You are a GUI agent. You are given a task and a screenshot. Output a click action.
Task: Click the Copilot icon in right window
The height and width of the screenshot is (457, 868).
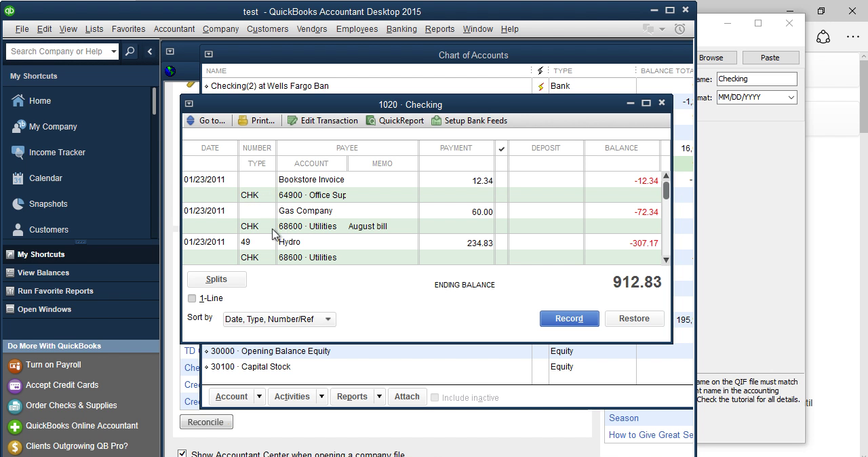pyautogui.click(x=823, y=37)
